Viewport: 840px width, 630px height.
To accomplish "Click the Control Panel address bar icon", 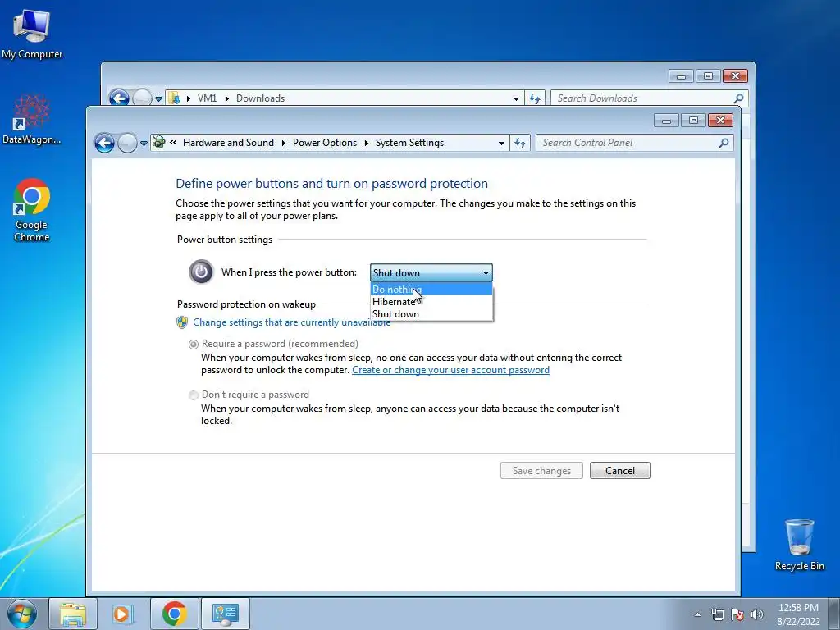I will (158, 143).
